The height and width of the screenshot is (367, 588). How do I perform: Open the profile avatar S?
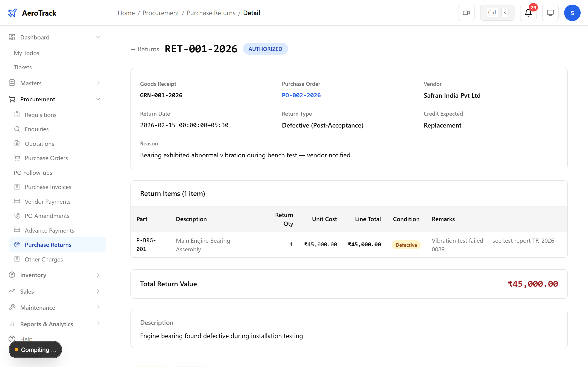[x=572, y=13]
